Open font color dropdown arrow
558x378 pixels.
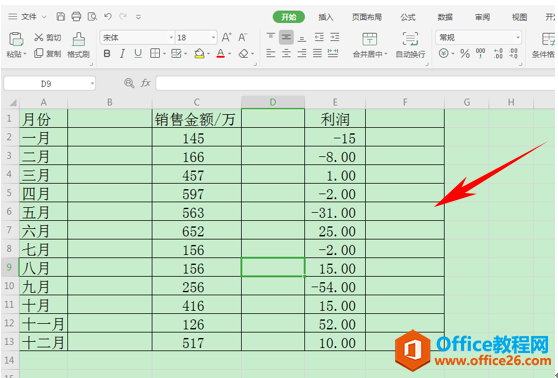click(x=230, y=54)
